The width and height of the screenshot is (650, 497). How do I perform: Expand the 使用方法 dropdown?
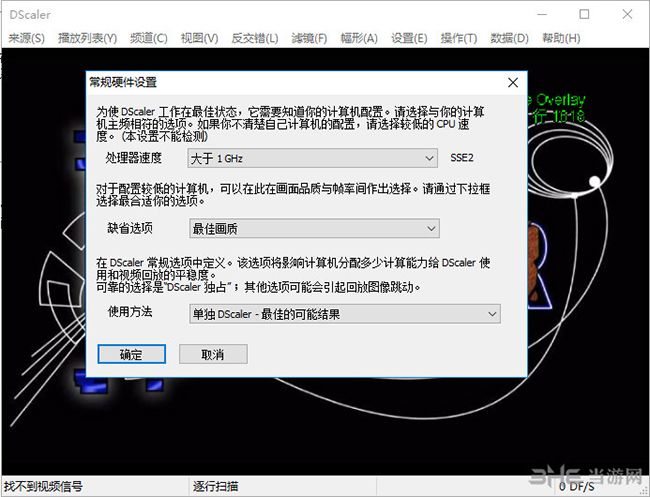[x=345, y=314]
